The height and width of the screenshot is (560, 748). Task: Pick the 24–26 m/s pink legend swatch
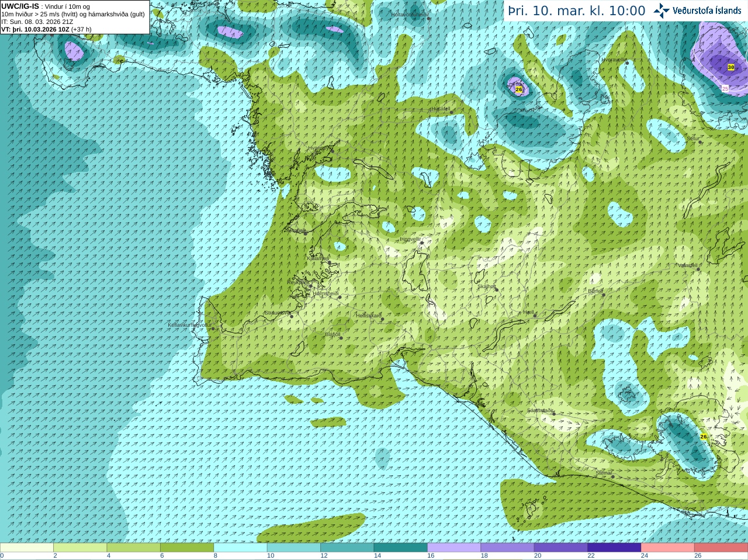667,548
